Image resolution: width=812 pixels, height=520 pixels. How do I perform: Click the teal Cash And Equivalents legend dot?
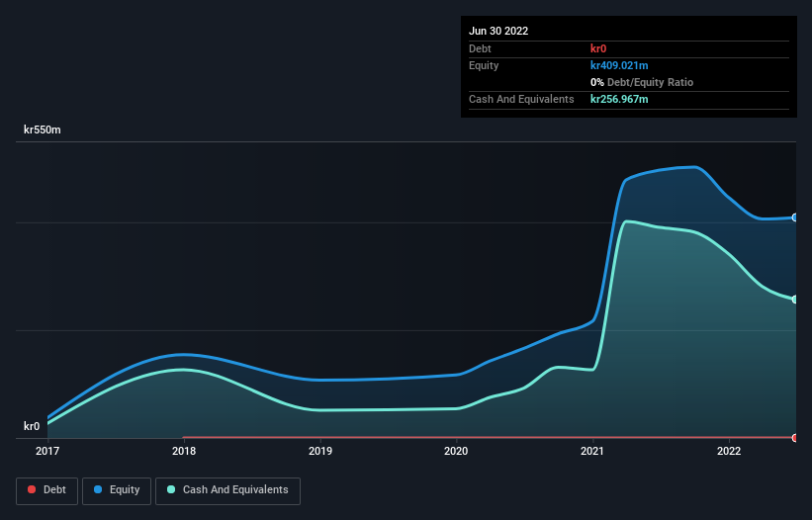click(x=171, y=489)
